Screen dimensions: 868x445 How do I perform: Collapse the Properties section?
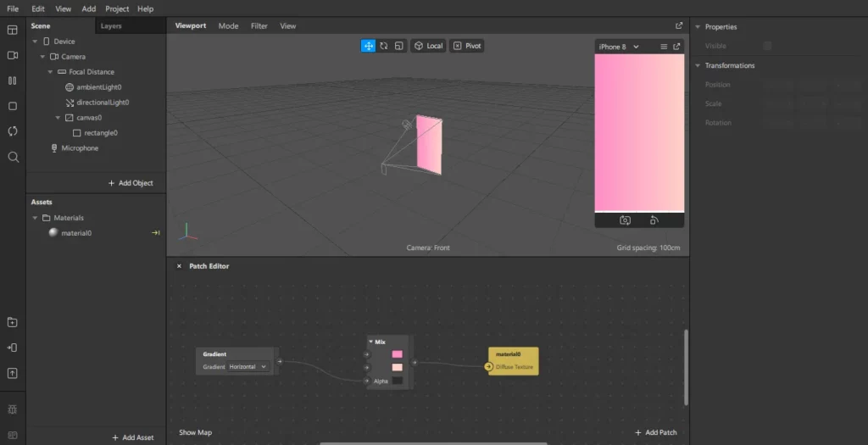pos(698,26)
